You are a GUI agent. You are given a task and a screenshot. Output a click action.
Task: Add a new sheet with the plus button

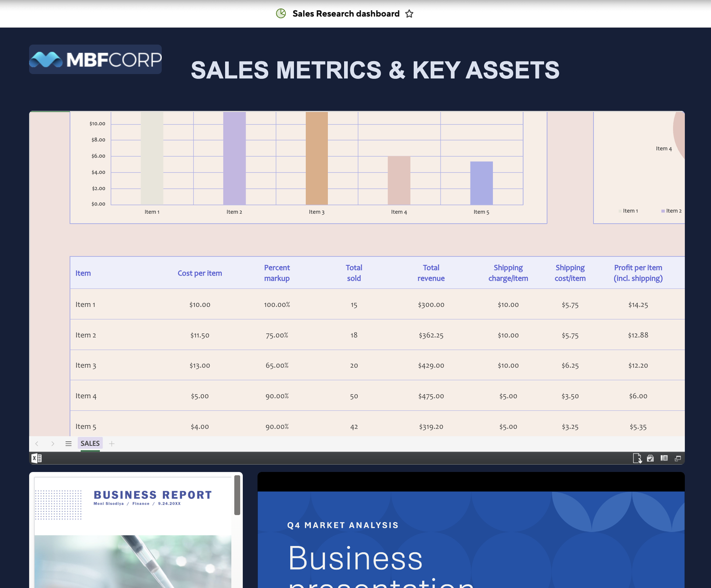click(112, 443)
